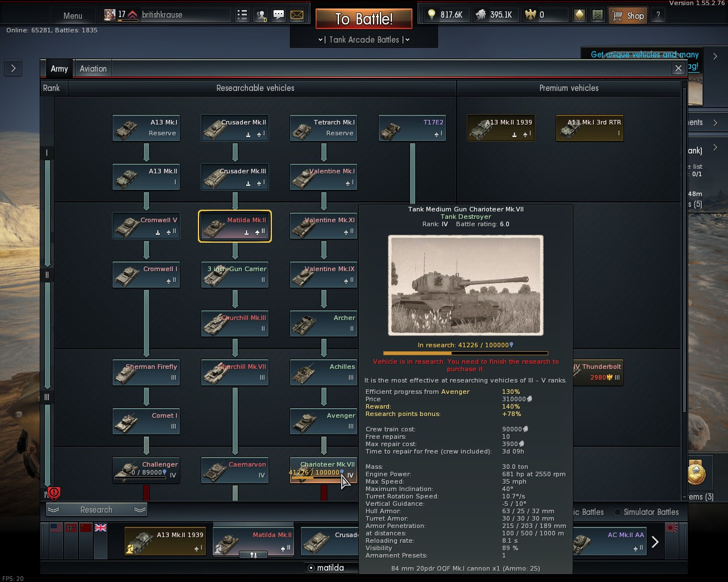This screenshot has width=728, height=582.
Task: Select the Caernarvon vehicle card
Action: click(235, 470)
